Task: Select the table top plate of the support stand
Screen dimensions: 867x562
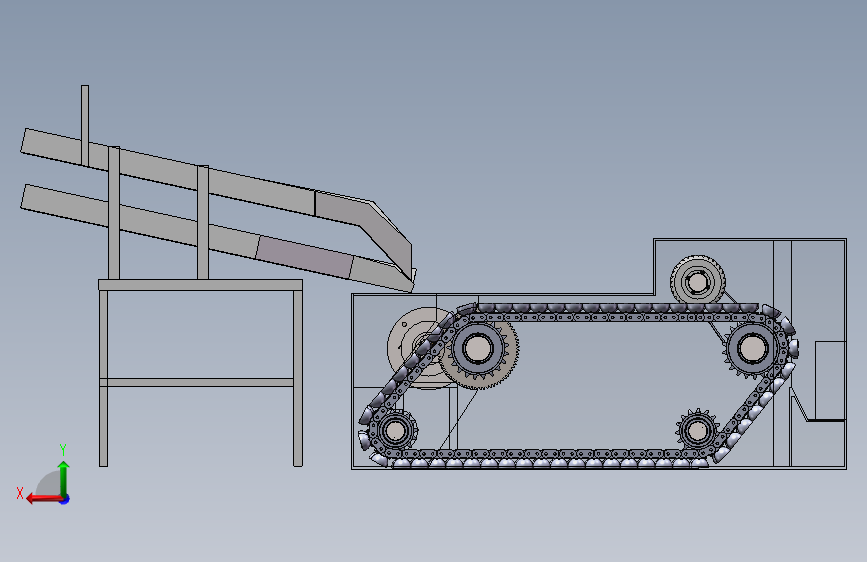Action: pos(200,285)
